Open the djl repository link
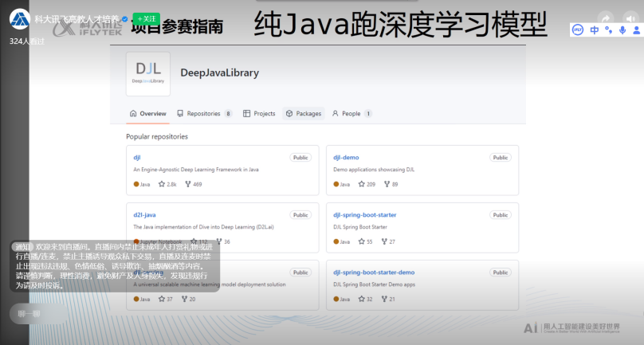 pyautogui.click(x=137, y=157)
